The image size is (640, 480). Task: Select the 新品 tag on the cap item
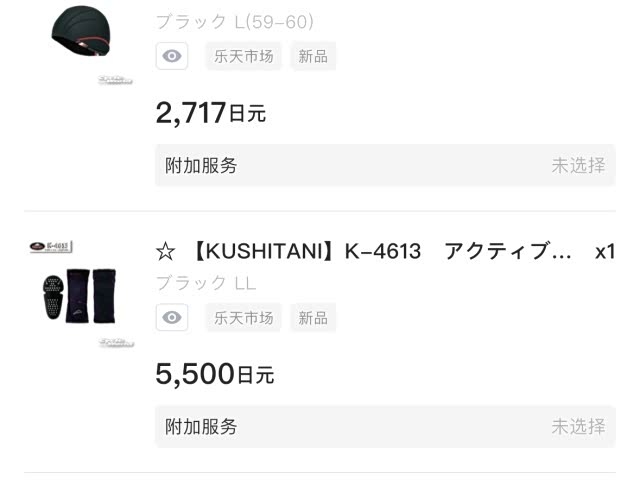313,56
